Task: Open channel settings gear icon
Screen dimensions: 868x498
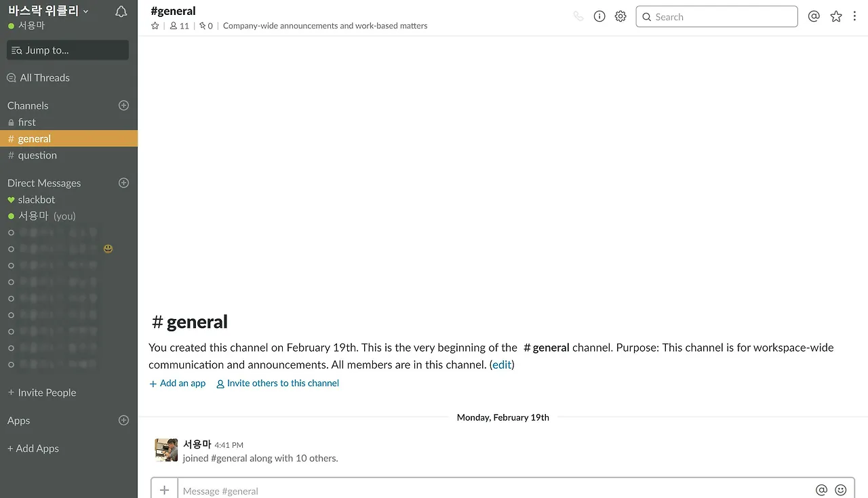Action: (620, 16)
